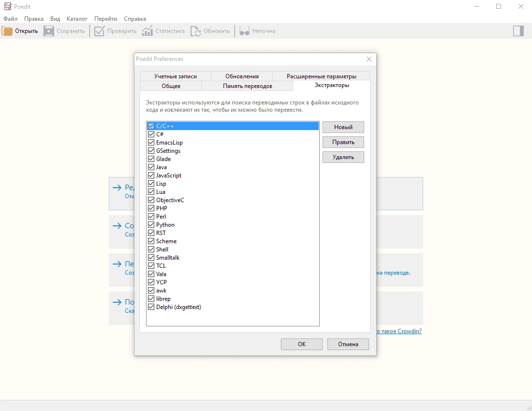This screenshot has width=532, height=411.
Task: Click the Неточно toolbar label
Action: [x=264, y=31]
